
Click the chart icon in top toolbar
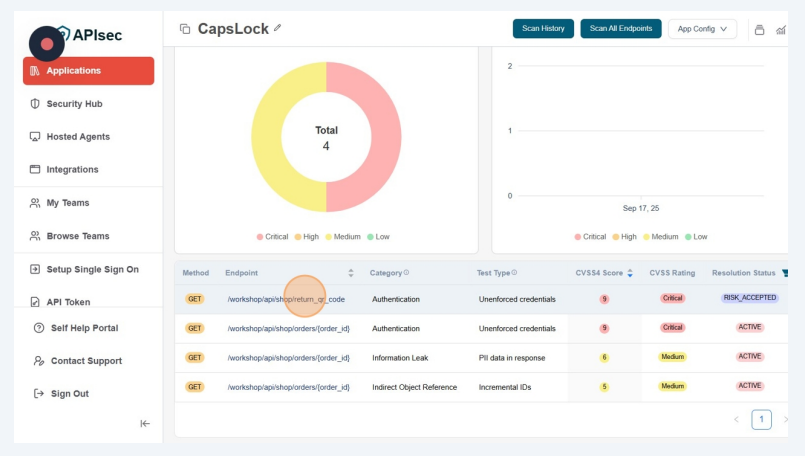point(781,29)
